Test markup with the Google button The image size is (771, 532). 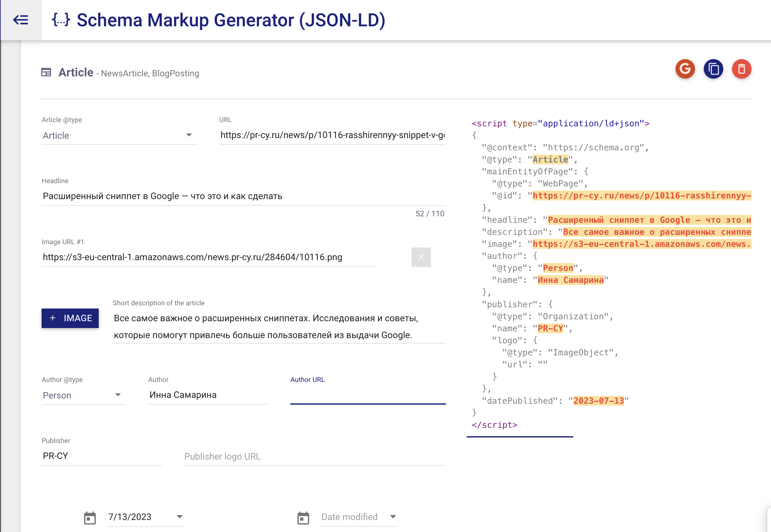[x=685, y=69]
